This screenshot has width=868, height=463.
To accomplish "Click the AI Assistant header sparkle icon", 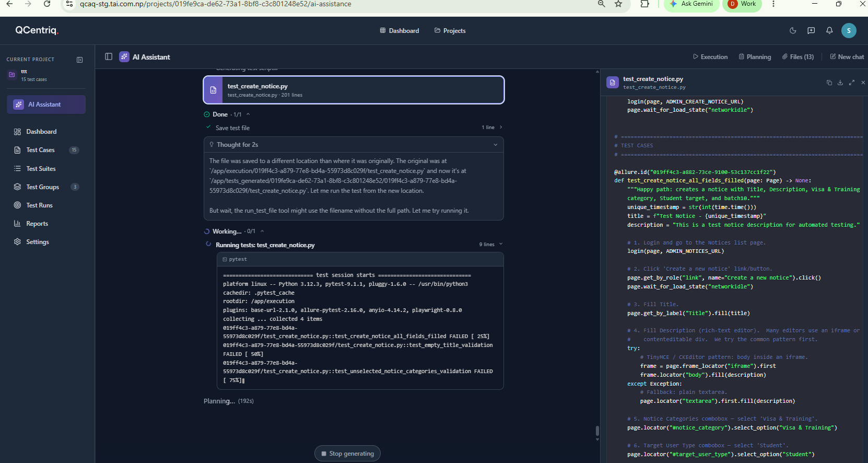I will 124,57.
